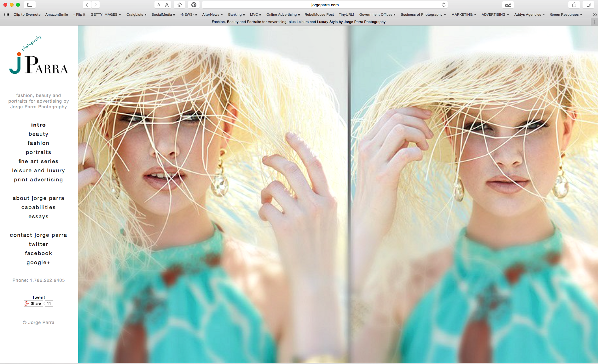Click the markup pen toolbar icon
Screen dimensions: 598x364
coord(508,5)
